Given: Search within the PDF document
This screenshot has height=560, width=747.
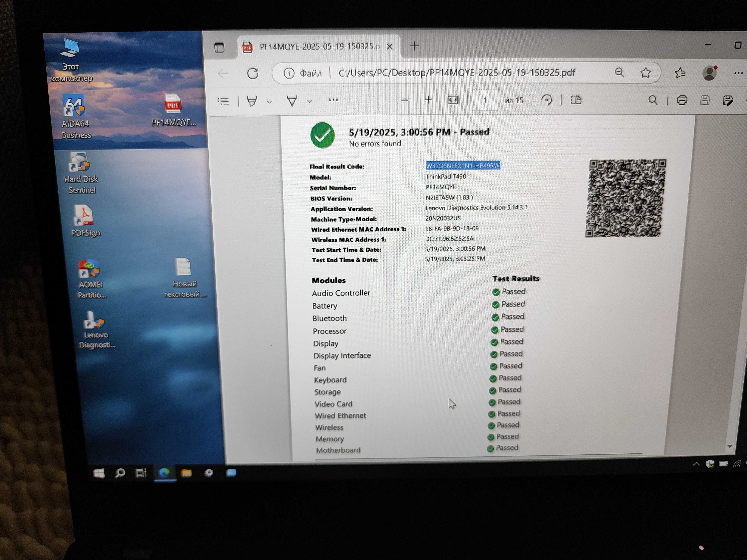Looking at the screenshot, I should click(x=653, y=100).
